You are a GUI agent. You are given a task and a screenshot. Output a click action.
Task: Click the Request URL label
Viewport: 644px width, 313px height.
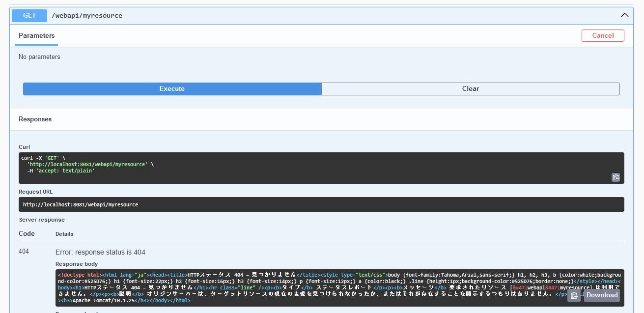click(35, 192)
